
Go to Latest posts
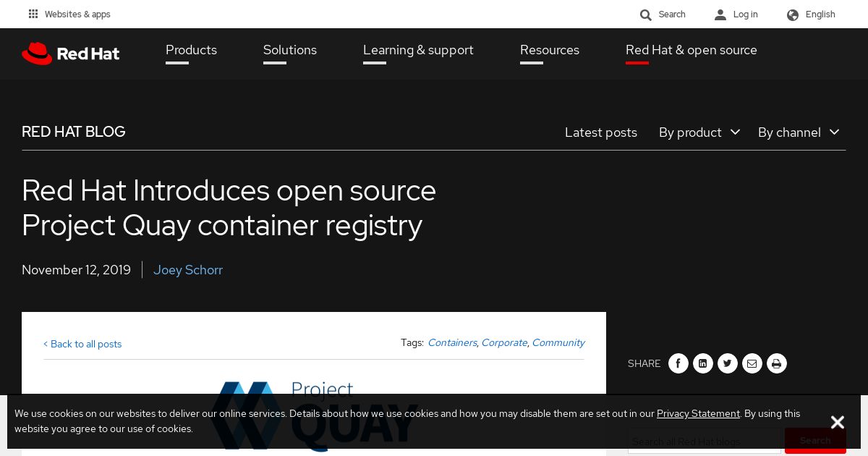tap(601, 132)
